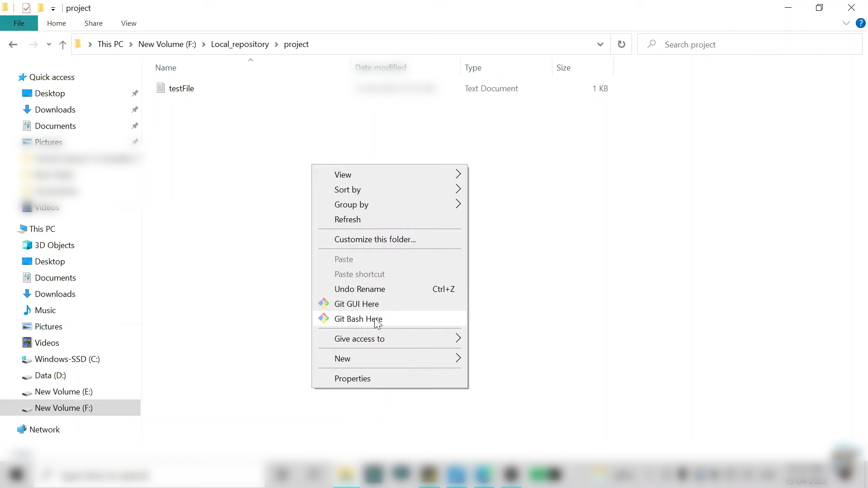Image resolution: width=868 pixels, height=488 pixels.
Task: Select the testFile text document
Action: (x=181, y=89)
